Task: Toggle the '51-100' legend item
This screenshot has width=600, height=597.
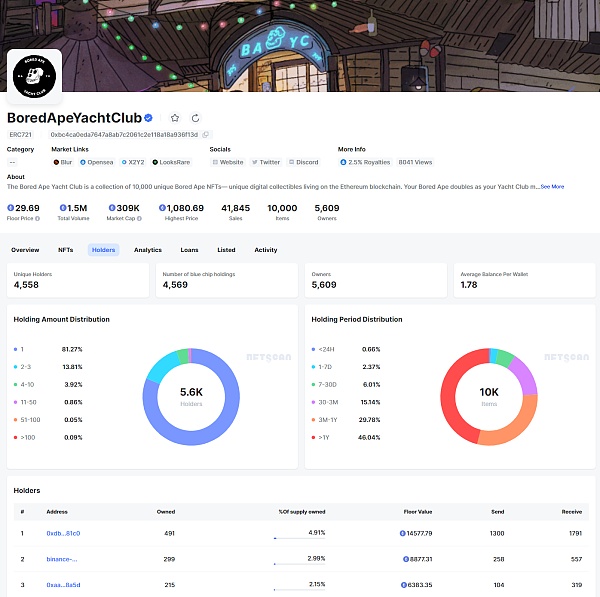Action: (48, 420)
